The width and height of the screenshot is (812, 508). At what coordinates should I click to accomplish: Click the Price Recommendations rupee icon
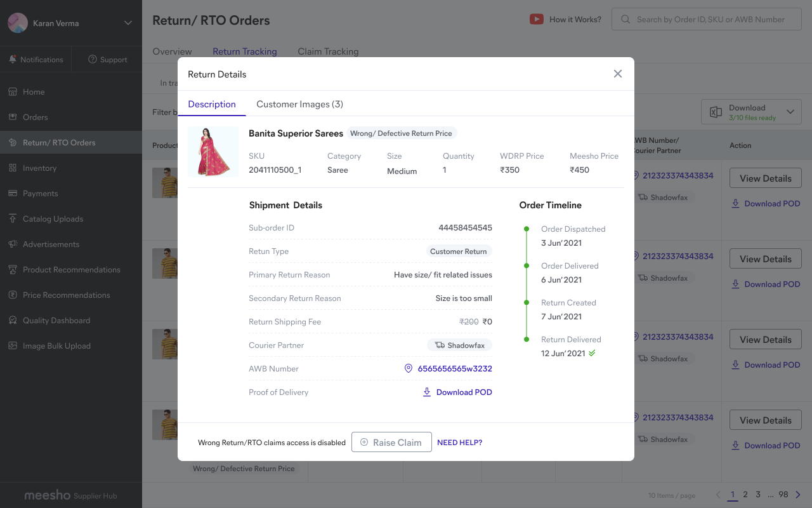[x=13, y=295]
